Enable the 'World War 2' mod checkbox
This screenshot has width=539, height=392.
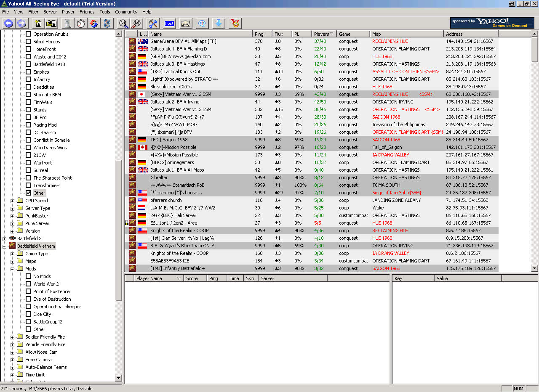(29, 284)
